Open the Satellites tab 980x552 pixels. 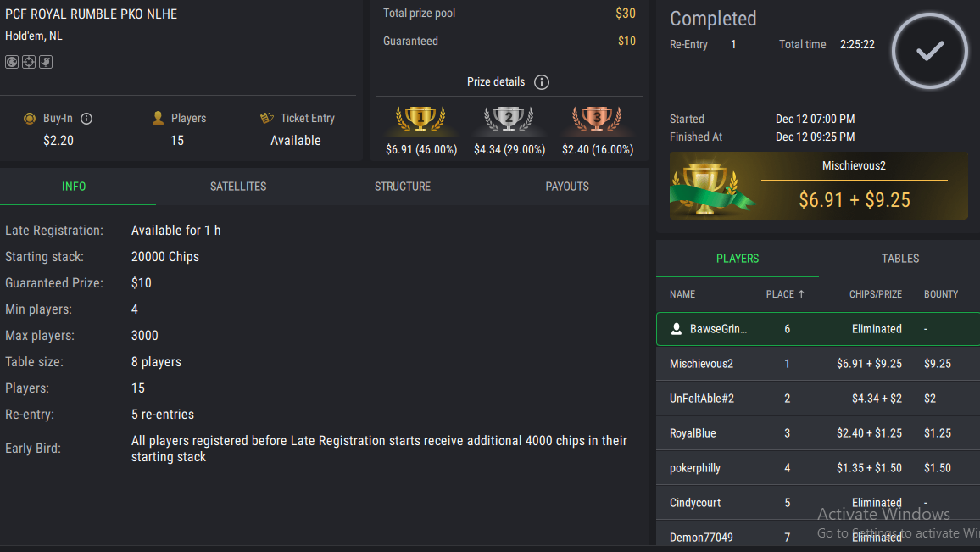tap(238, 187)
